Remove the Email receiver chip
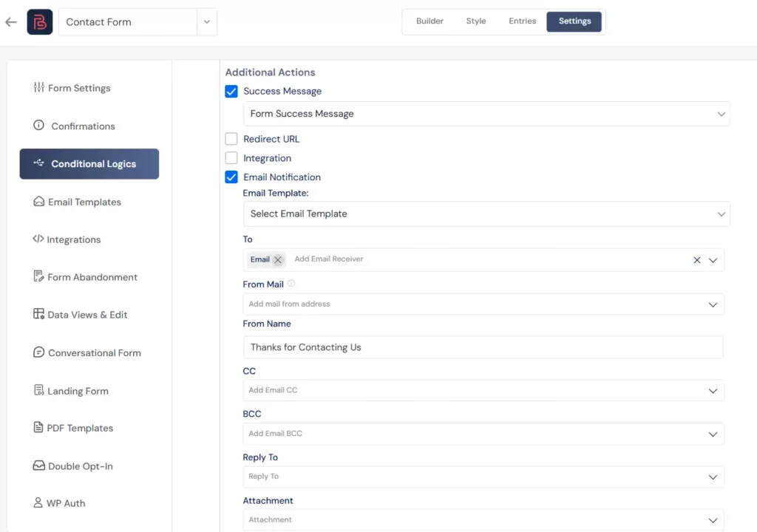This screenshot has width=757, height=532. (x=276, y=259)
